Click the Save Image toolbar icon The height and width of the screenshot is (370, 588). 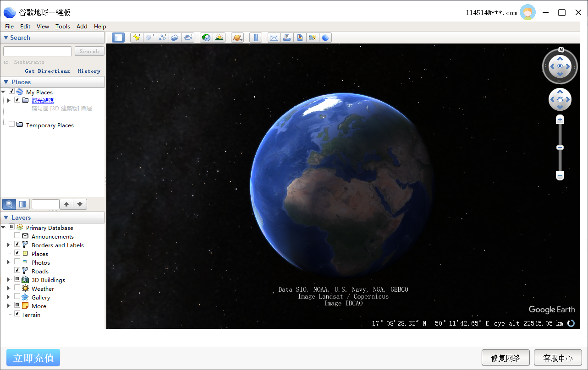point(300,38)
